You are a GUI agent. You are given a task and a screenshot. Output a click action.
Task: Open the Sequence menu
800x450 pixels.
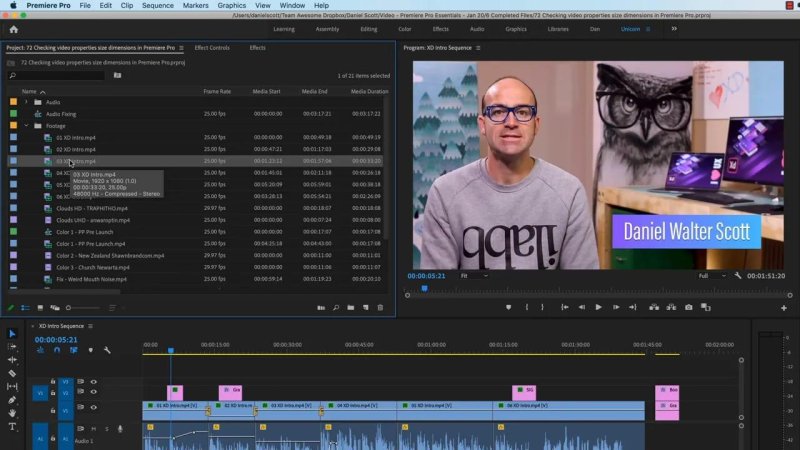pyautogui.click(x=158, y=5)
